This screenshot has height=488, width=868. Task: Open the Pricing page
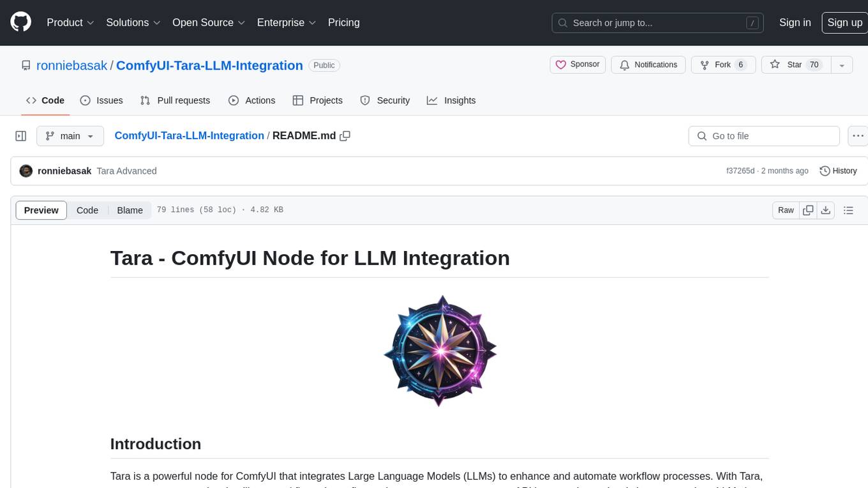click(x=343, y=22)
